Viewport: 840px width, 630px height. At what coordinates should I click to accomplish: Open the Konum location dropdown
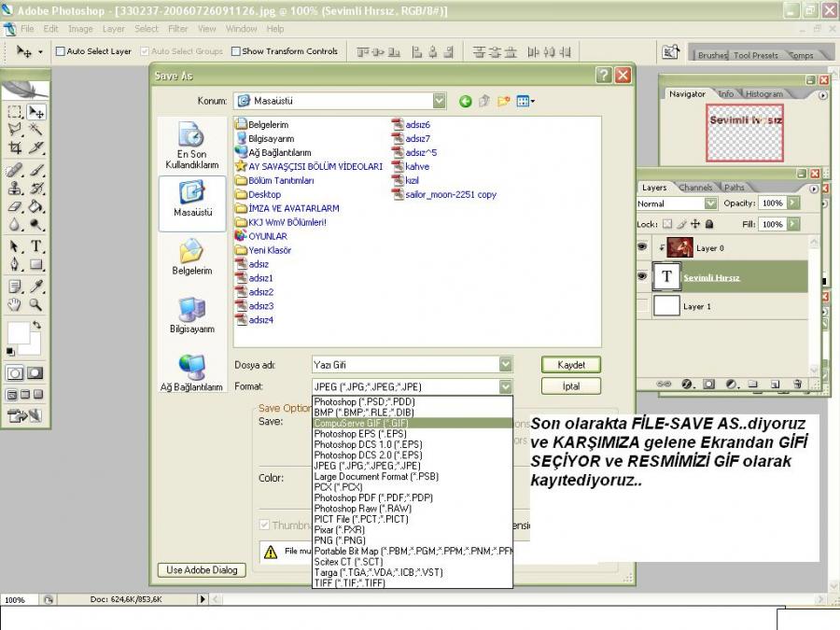coord(440,101)
